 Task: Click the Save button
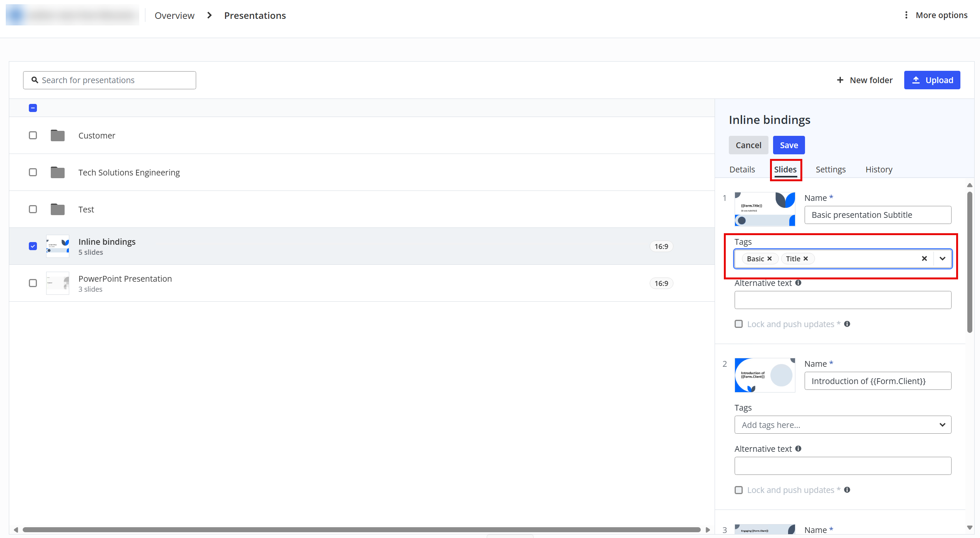tap(789, 145)
